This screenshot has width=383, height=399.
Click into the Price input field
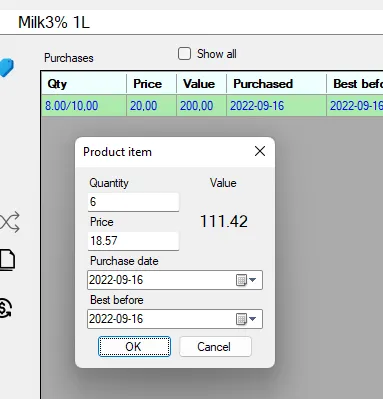coord(133,241)
